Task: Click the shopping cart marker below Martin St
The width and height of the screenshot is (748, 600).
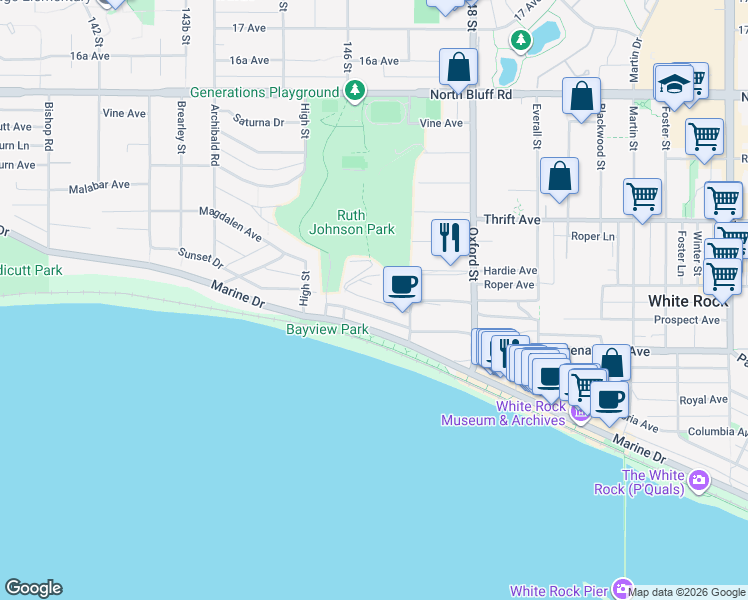Action: 641,196
